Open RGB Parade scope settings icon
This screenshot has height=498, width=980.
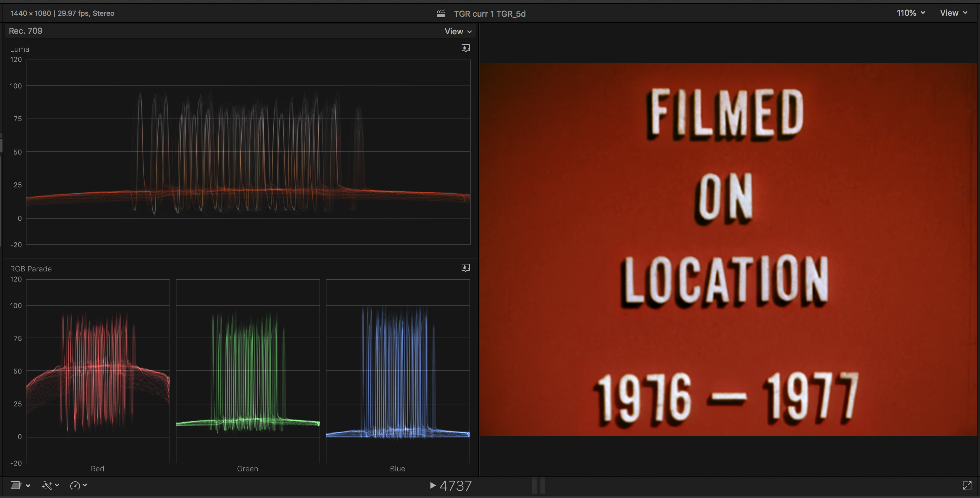pyautogui.click(x=465, y=268)
